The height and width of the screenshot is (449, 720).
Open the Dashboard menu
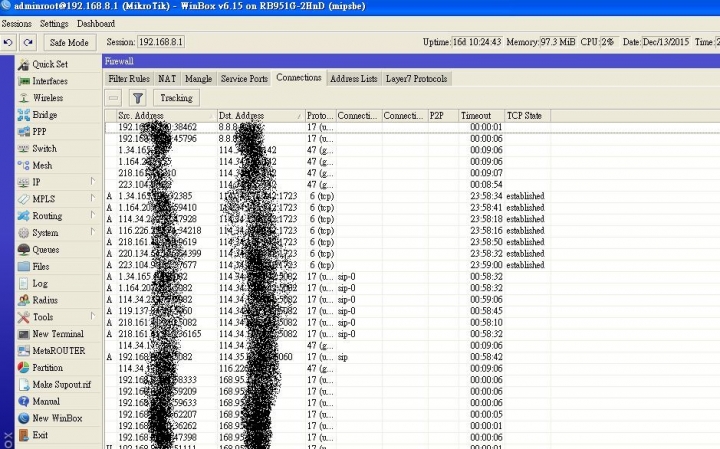click(x=96, y=23)
